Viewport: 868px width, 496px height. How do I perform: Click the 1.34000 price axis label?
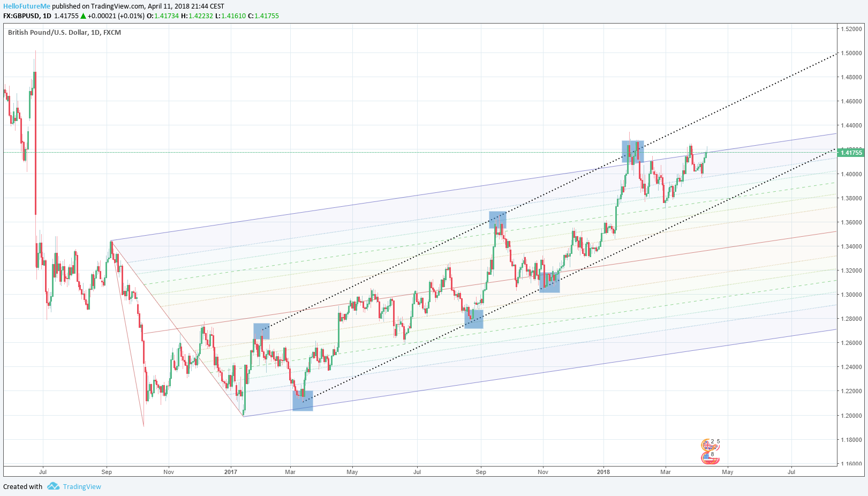(x=851, y=246)
